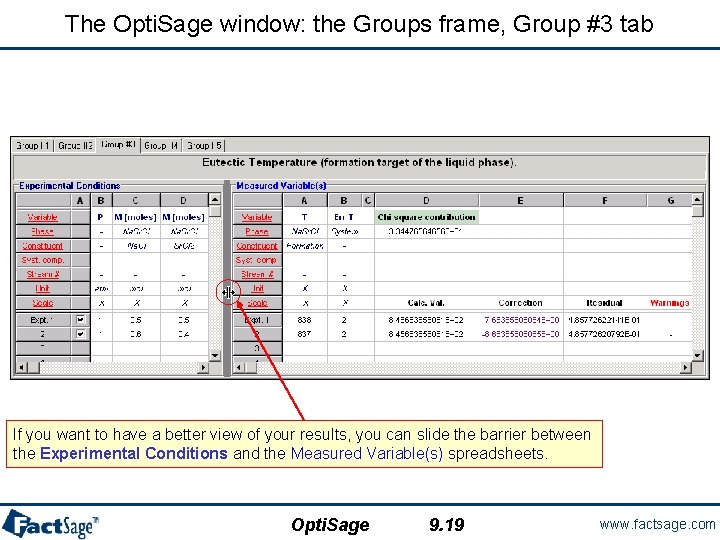The width and height of the screenshot is (720, 540).
Task: Click the Phase row header in Measured Variable(s)
Action: 258,231
